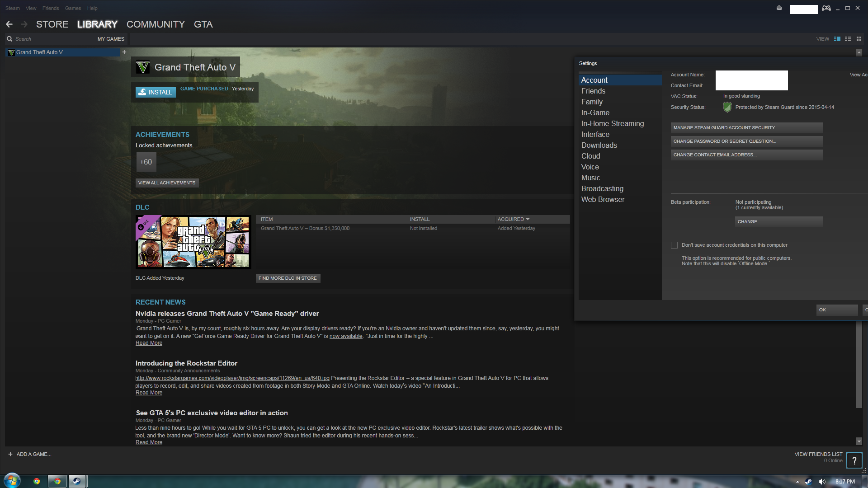
Task: Open Broadcasting settings category
Action: (x=620, y=188)
